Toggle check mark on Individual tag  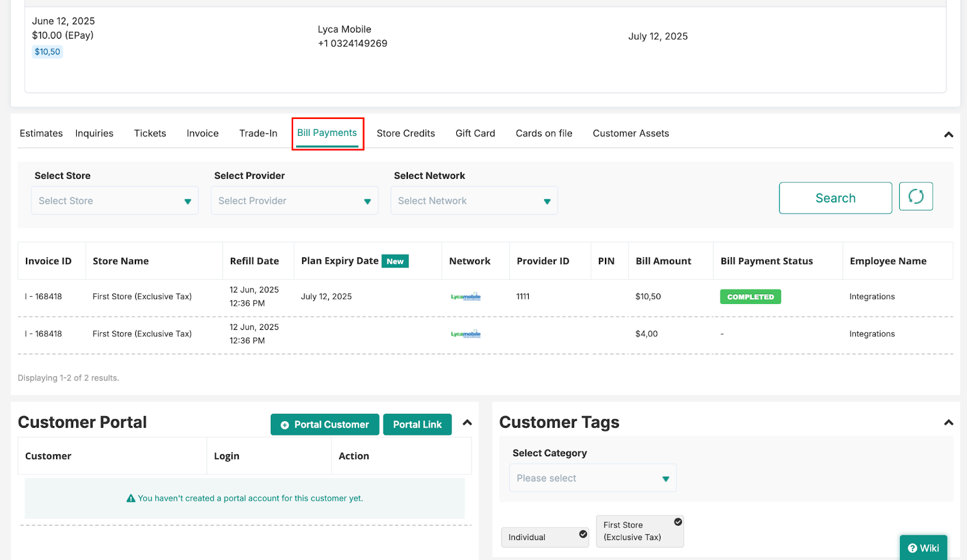583,534
